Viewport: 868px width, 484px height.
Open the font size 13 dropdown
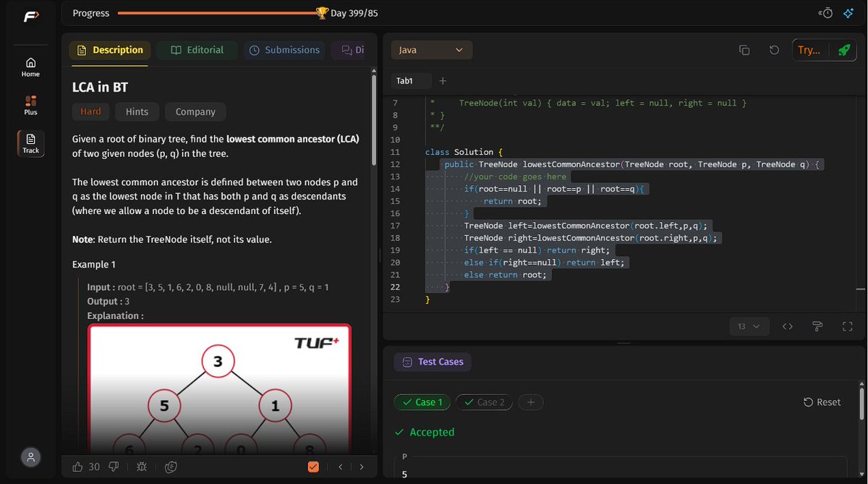(x=748, y=326)
